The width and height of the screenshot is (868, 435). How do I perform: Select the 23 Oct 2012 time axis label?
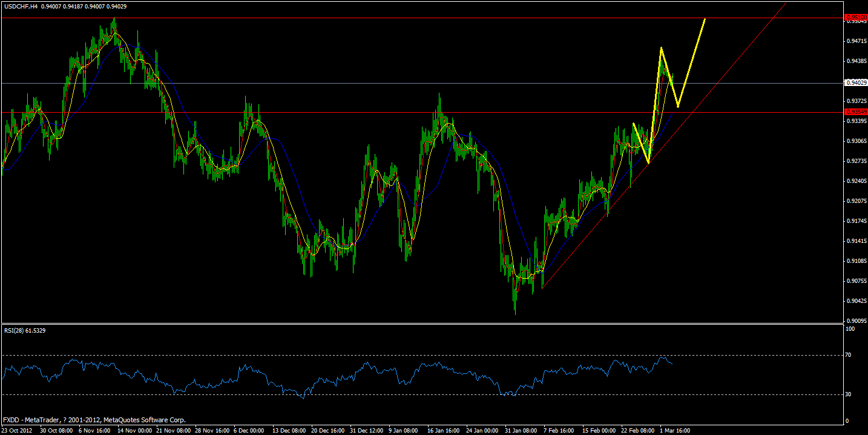(16, 430)
